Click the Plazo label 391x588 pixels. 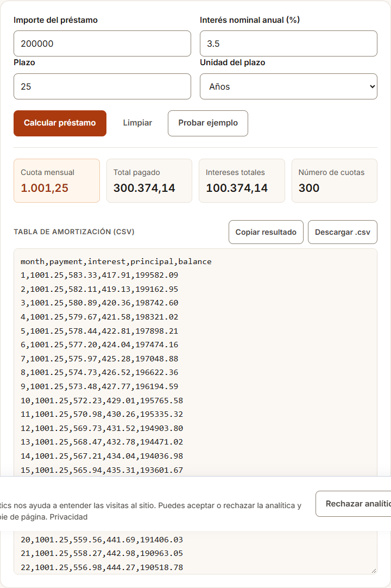pos(24,62)
